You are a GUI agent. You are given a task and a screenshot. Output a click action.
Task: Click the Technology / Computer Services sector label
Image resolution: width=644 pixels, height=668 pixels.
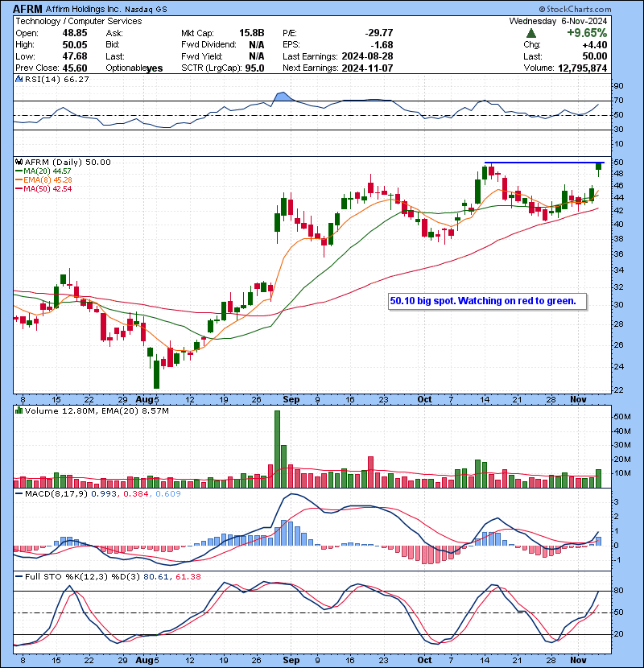click(x=78, y=21)
